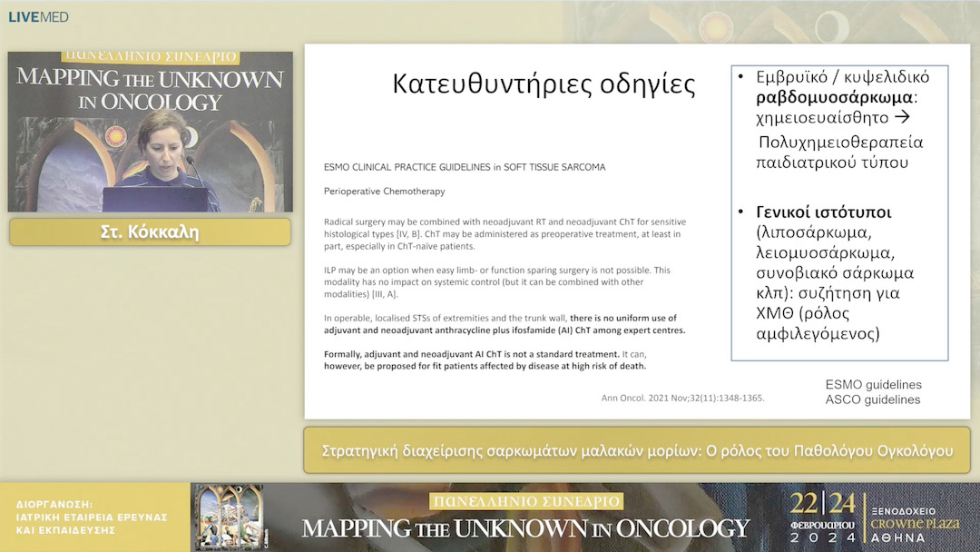Click the LIVEMED logo
Screen dimensions: 980x552
click(38, 16)
